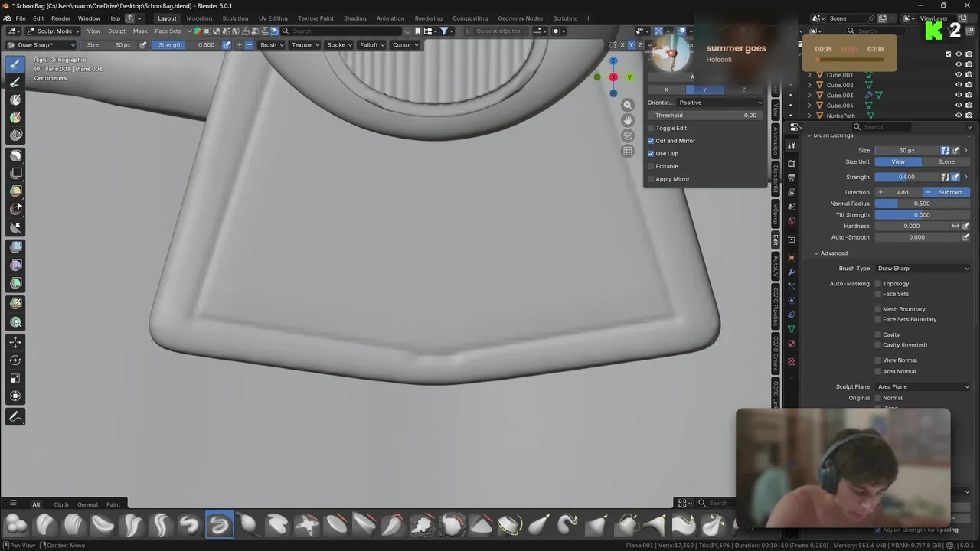Toggle camera view icon in viewport

[x=628, y=135]
